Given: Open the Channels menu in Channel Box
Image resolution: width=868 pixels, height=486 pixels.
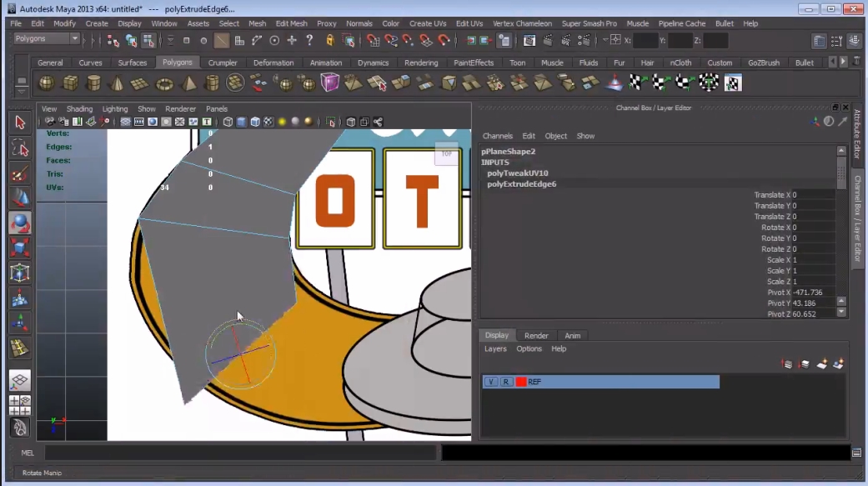Looking at the screenshot, I should pos(497,136).
